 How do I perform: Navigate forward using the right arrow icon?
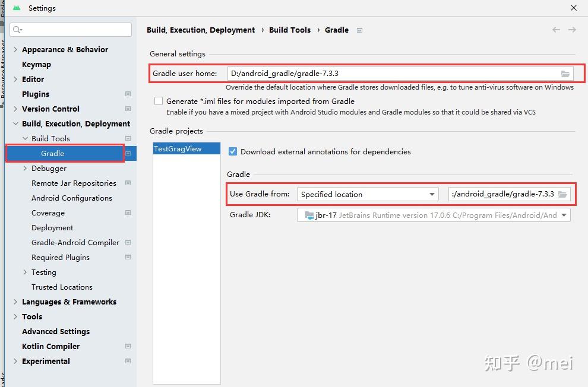click(x=571, y=29)
